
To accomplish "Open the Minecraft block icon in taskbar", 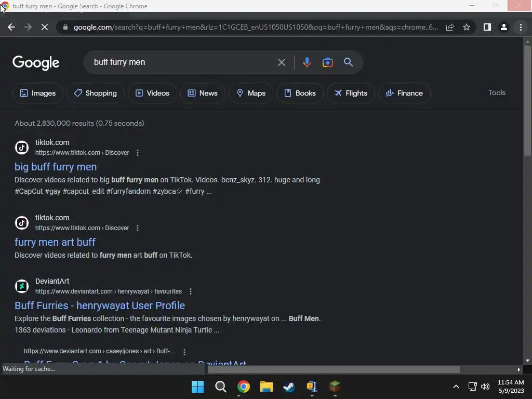I will pyautogui.click(x=335, y=387).
